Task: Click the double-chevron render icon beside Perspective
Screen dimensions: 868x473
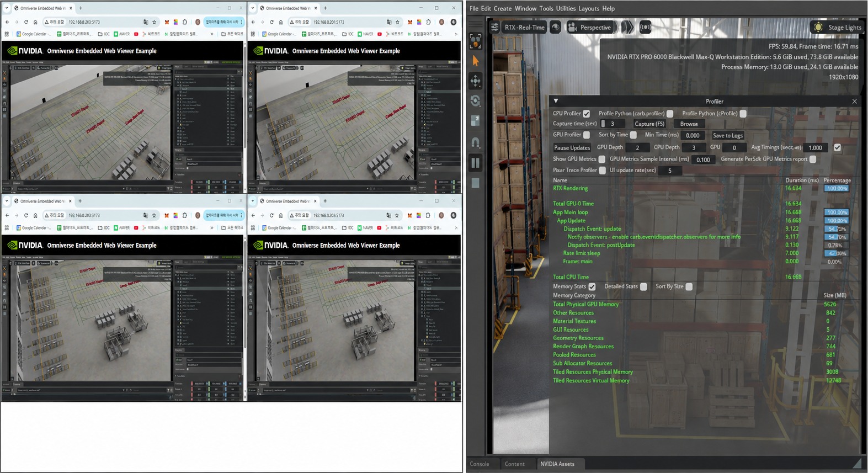Action: coord(627,27)
